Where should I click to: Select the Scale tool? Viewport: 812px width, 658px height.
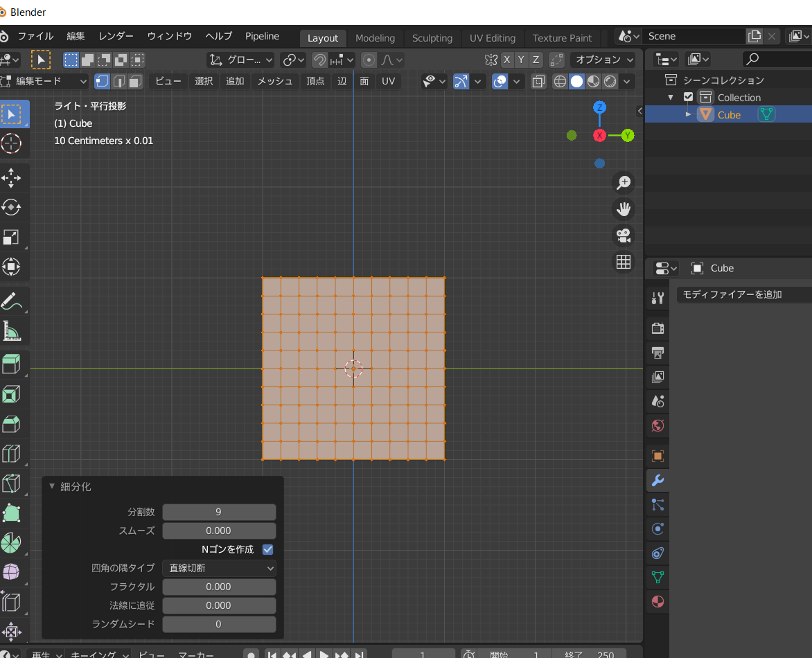point(12,238)
